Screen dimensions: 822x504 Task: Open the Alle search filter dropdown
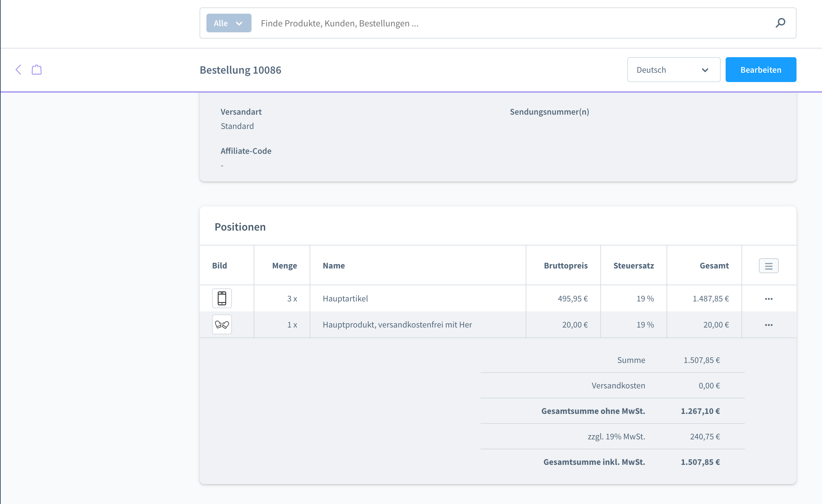tap(229, 23)
